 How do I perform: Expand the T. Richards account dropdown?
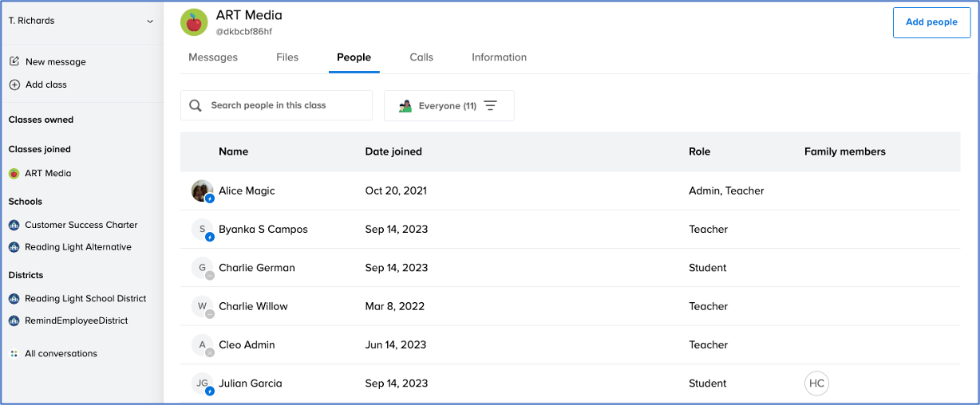coord(149,22)
